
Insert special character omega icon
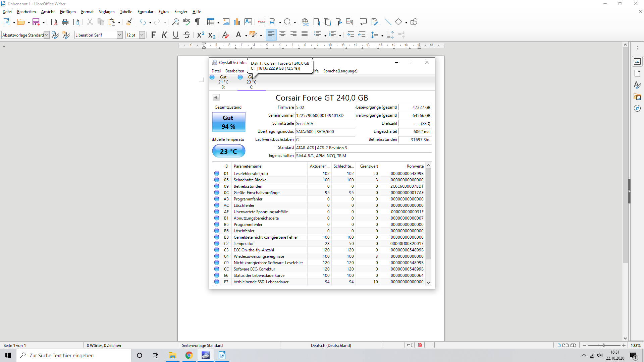click(x=287, y=22)
